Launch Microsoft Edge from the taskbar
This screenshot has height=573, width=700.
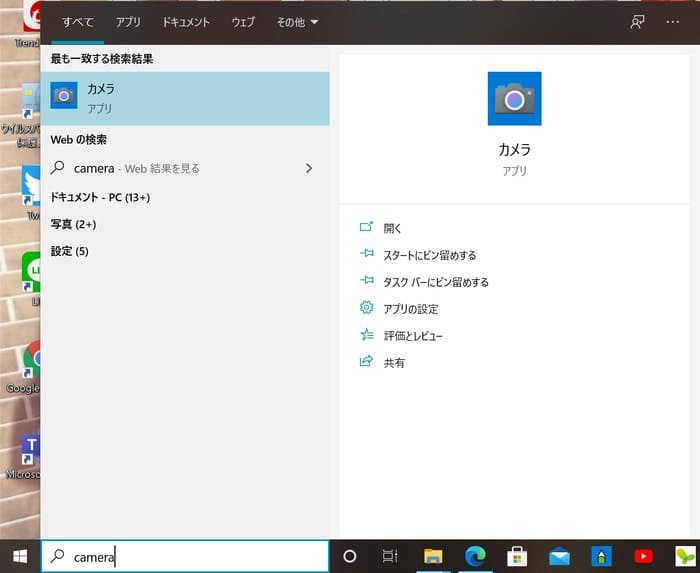[x=475, y=556]
